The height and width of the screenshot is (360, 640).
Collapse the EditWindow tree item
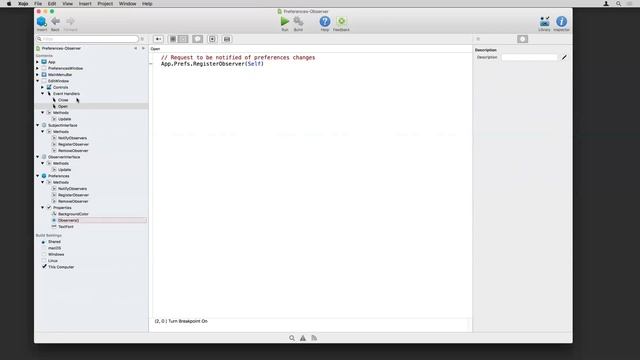click(x=38, y=81)
